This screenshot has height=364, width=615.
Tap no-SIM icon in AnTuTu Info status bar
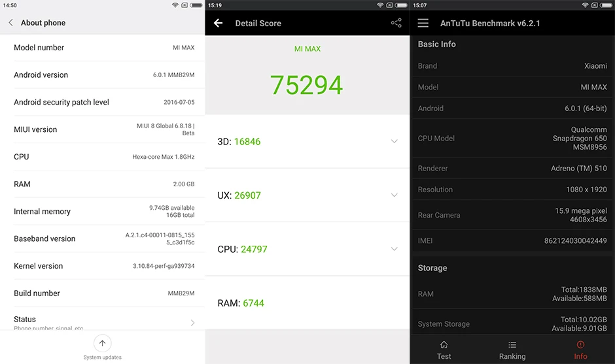[594, 5]
